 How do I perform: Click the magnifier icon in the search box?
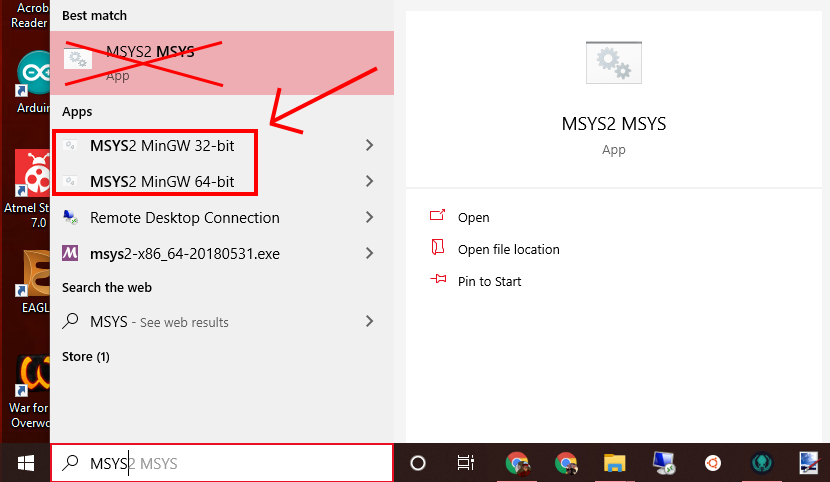[70, 463]
